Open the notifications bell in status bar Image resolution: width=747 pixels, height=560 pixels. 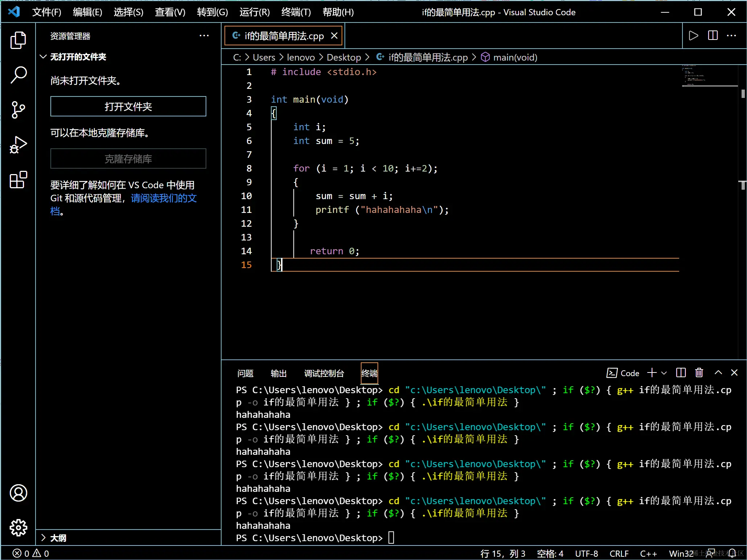(732, 553)
